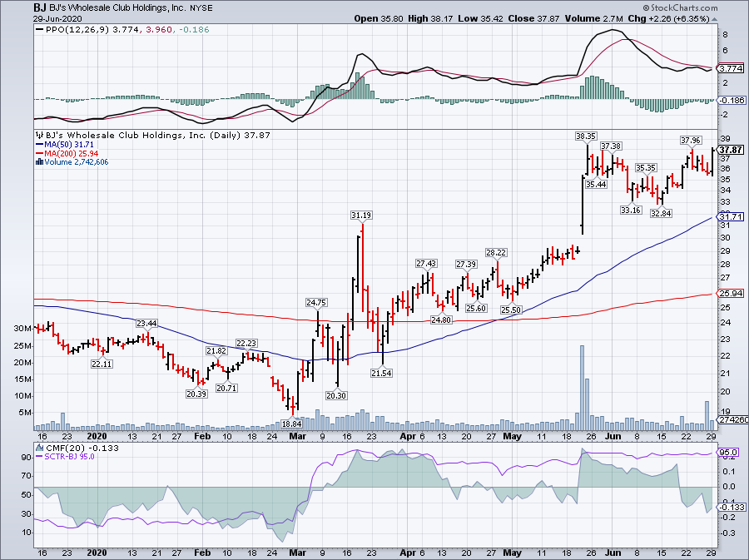Click the 32.84 low price annotation
This screenshot has height=560, width=749.
coord(661,213)
